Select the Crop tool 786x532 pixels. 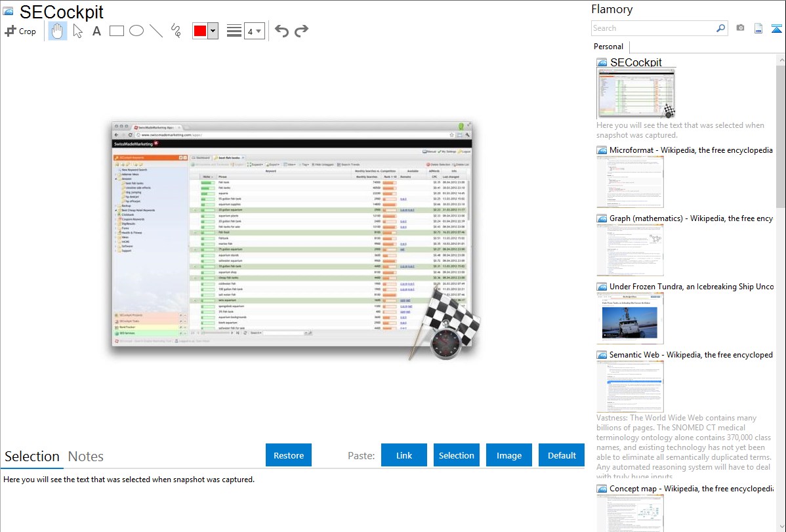pyautogui.click(x=20, y=31)
